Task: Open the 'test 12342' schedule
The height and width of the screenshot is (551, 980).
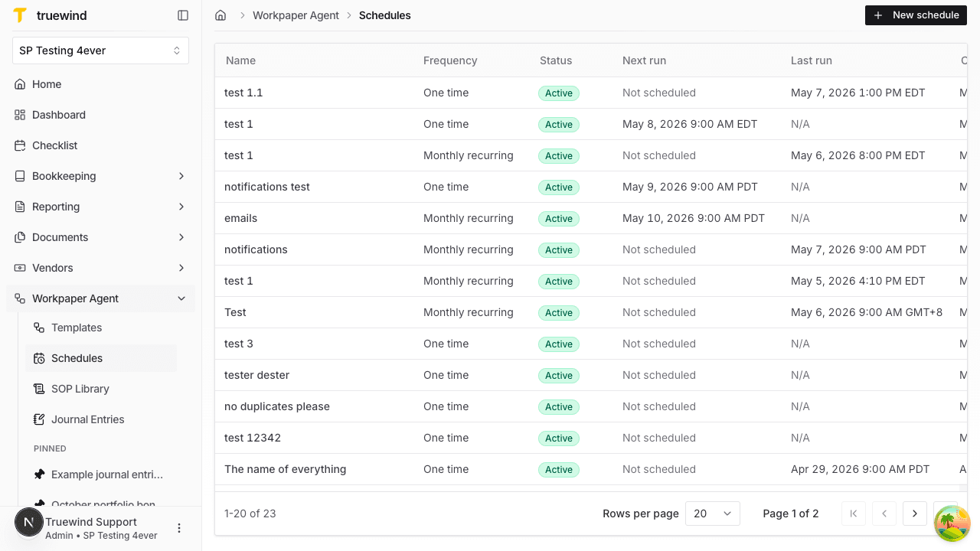Action: coord(591,438)
